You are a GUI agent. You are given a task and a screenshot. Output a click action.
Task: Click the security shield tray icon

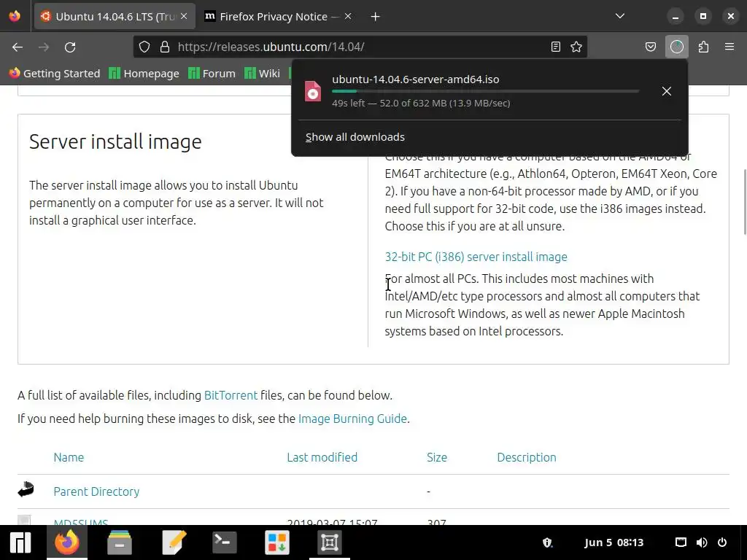(547, 542)
